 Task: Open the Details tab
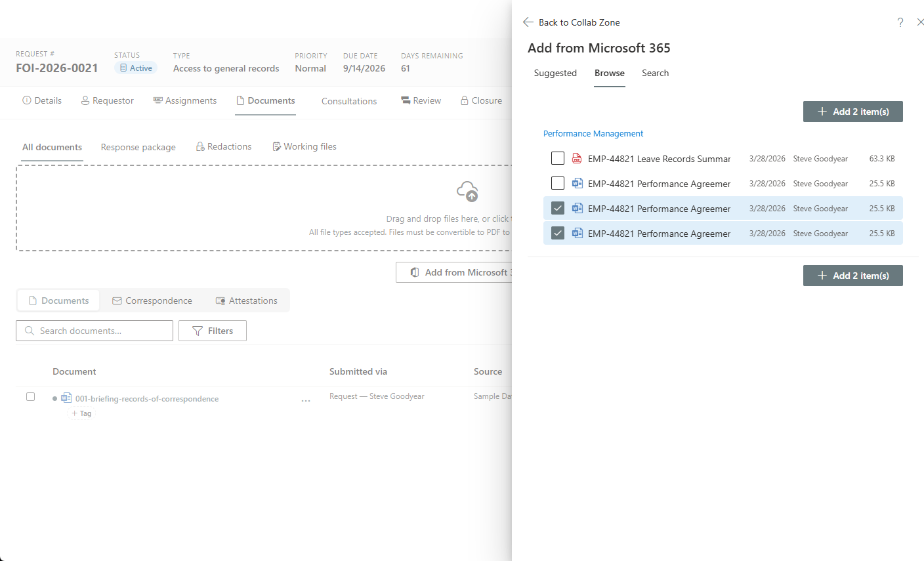42,101
